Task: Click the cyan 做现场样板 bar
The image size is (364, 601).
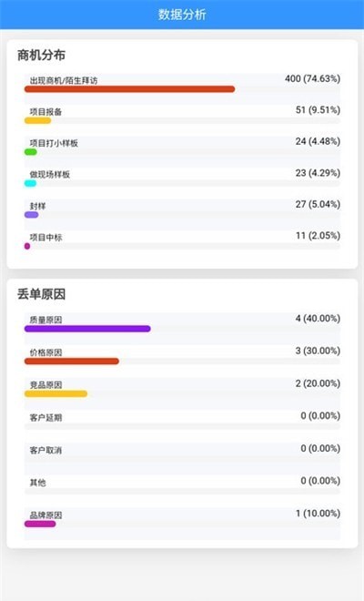Action: point(30,183)
